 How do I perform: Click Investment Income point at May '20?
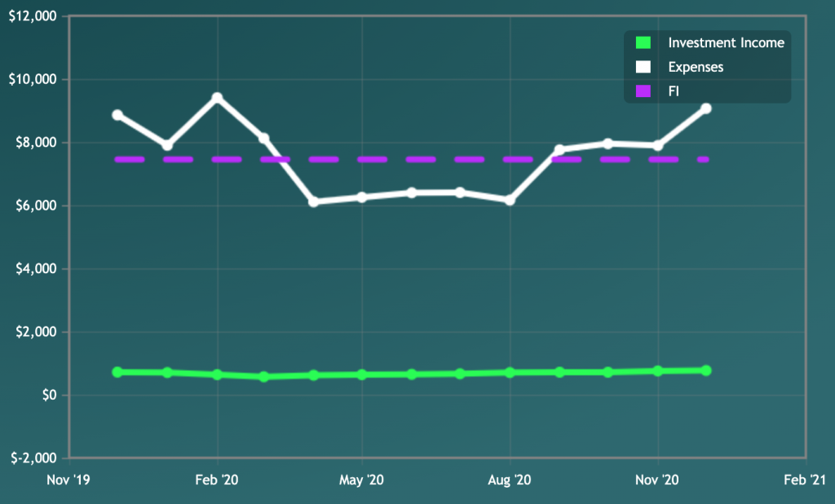(362, 374)
